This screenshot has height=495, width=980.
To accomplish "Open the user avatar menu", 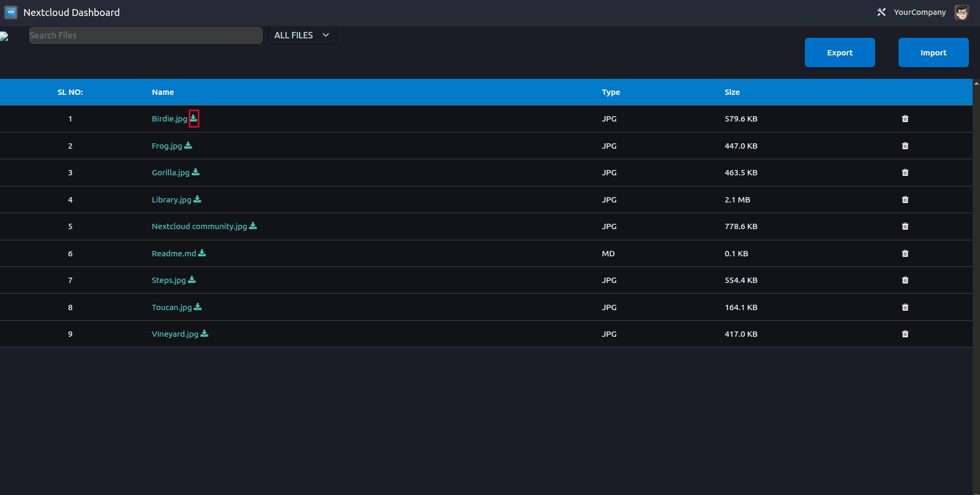I will click(961, 12).
